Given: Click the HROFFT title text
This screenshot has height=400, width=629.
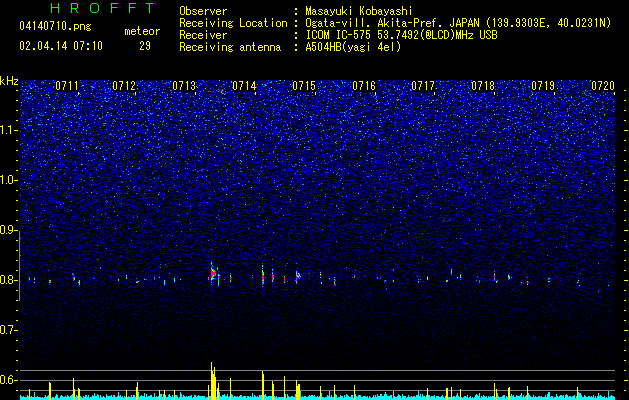Looking at the screenshot, I should click(102, 8).
